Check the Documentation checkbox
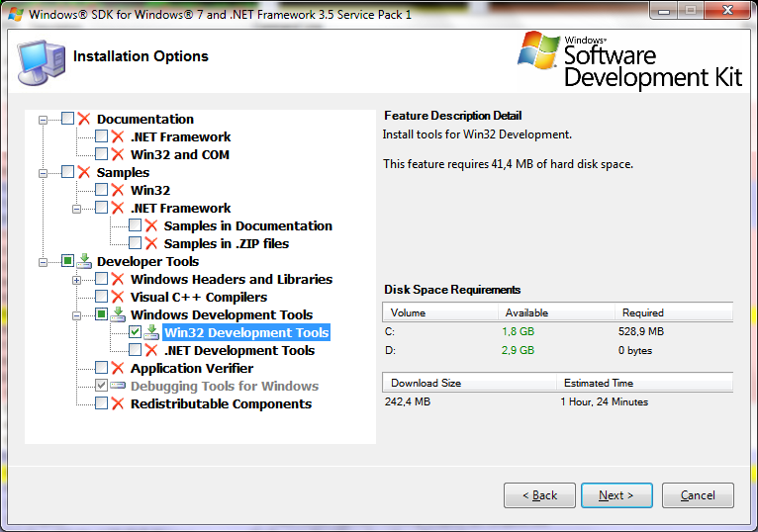758x532 pixels. tap(67, 119)
